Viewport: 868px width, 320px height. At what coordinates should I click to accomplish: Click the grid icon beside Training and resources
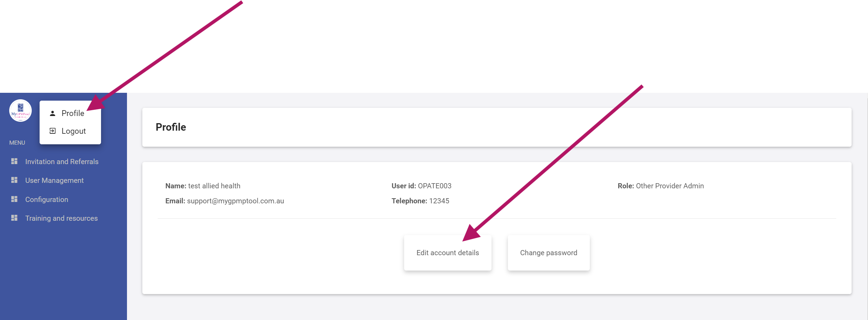(14, 218)
